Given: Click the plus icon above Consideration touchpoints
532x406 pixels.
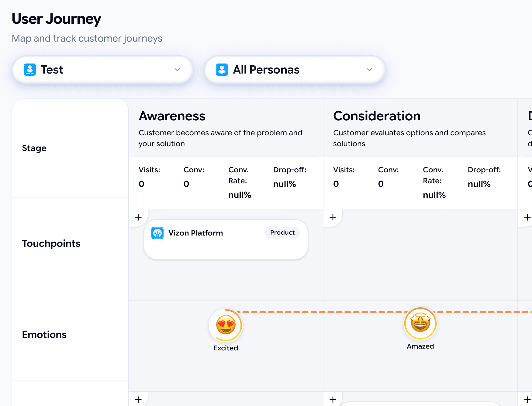Looking at the screenshot, I should click(333, 217).
